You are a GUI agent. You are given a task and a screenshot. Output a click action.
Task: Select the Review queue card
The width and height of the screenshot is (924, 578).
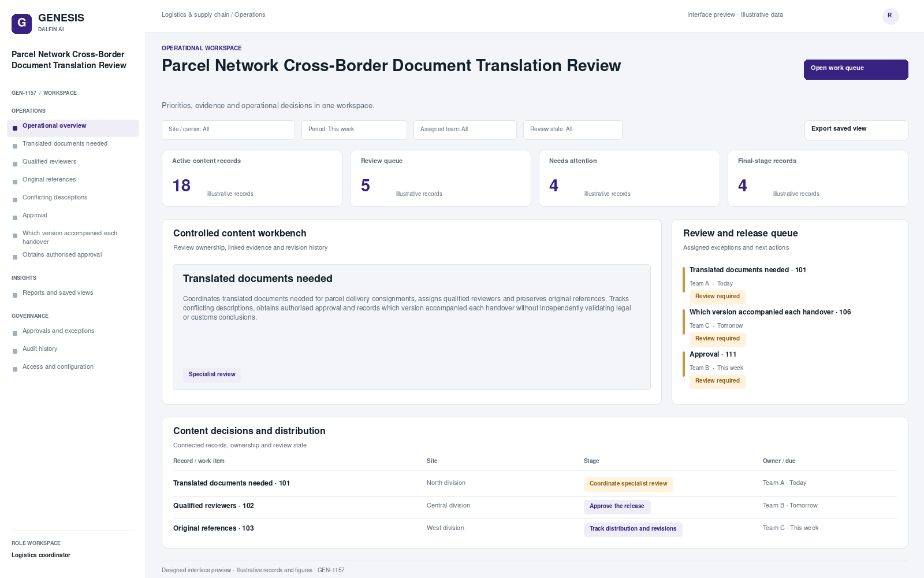(441, 178)
